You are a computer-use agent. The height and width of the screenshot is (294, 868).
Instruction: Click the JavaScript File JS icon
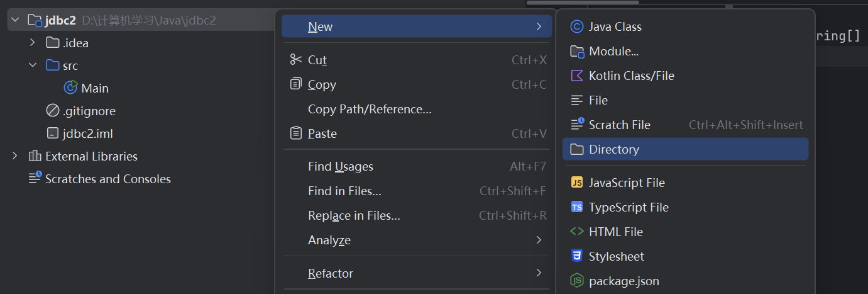576,183
